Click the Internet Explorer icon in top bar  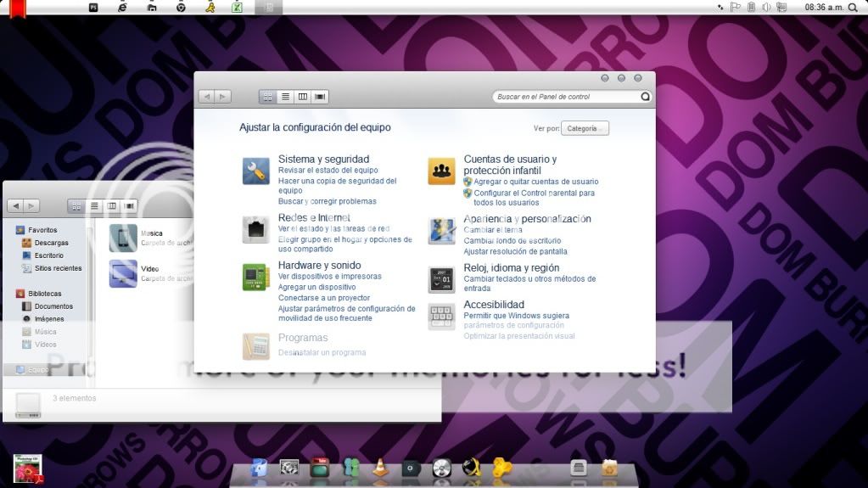pos(122,7)
